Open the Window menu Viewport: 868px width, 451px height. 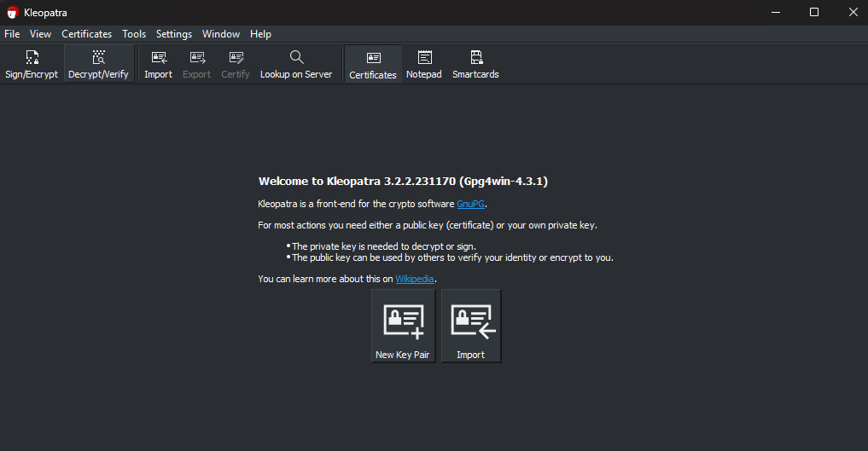(221, 34)
